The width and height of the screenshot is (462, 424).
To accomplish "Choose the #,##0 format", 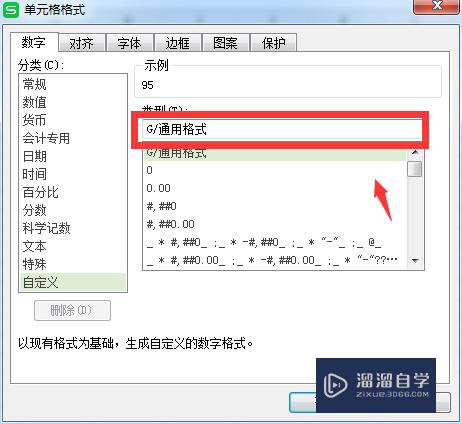I will [x=275, y=206].
